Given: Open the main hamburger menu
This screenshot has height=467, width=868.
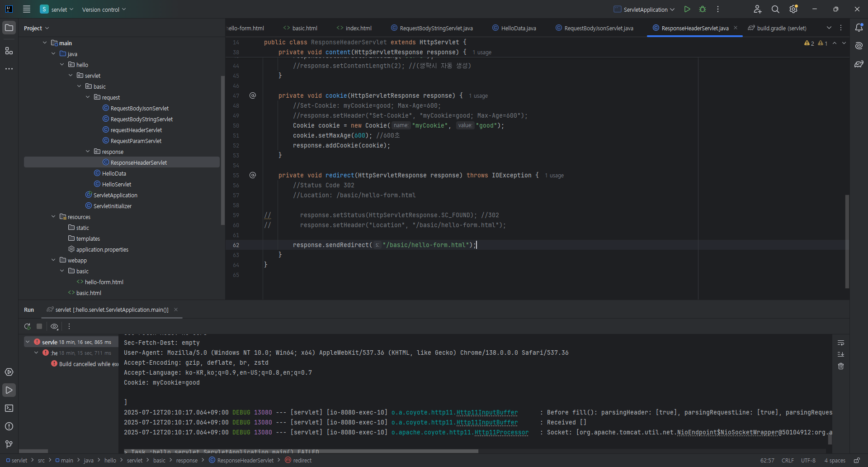Looking at the screenshot, I should 27,9.
